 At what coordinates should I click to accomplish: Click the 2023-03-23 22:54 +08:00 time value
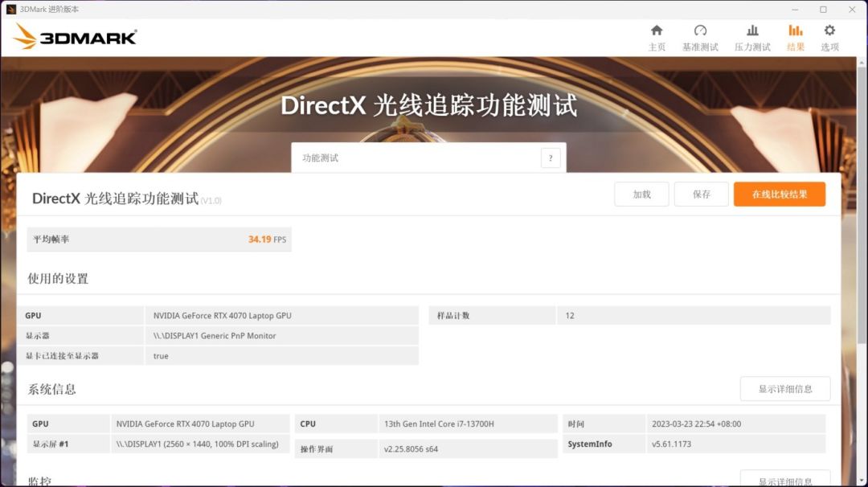pos(696,424)
